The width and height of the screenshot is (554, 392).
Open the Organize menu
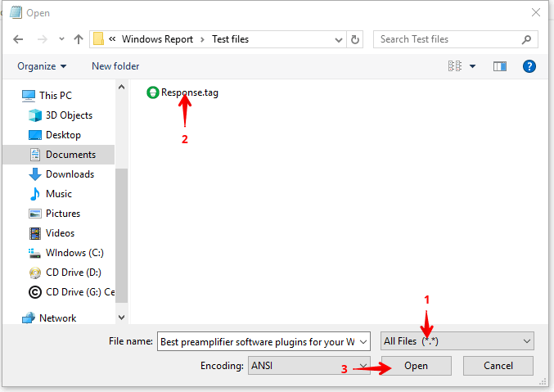point(42,66)
